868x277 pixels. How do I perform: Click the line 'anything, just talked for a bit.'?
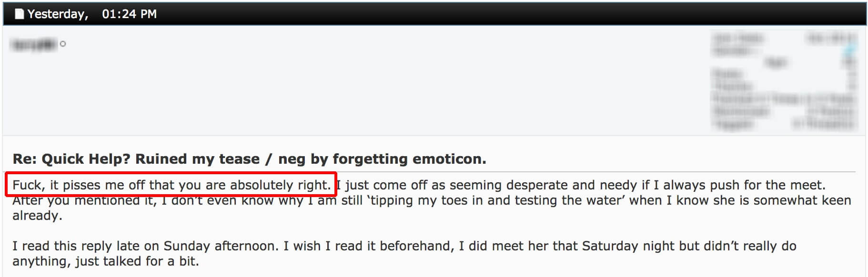pyautogui.click(x=106, y=261)
